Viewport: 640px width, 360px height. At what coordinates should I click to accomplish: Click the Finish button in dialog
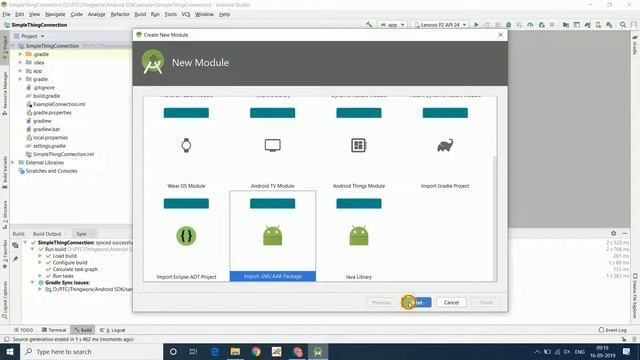tap(486, 302)
